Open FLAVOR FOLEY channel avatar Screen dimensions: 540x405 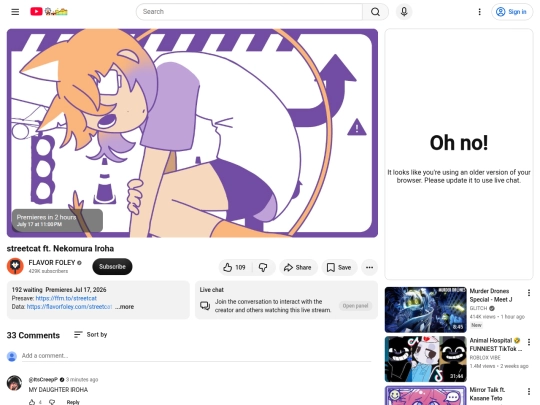[x=15, y=266]
